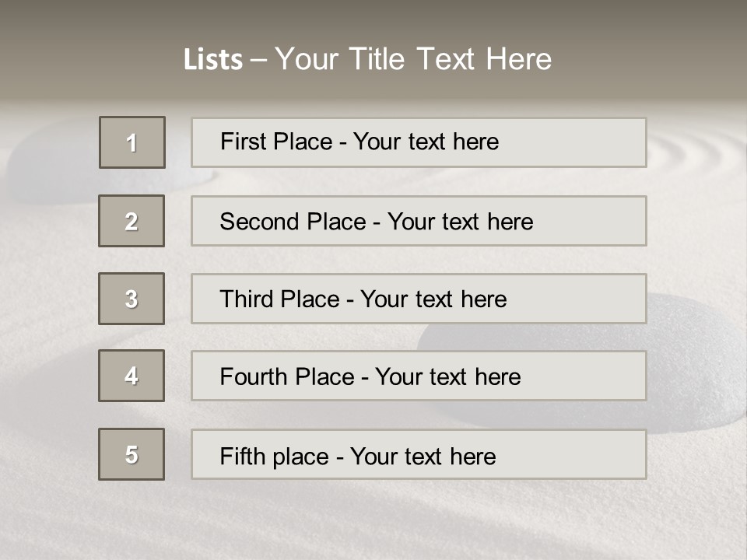
Task: Click the word 'Fifth' in the bottom text box
Action: (243, 456)
